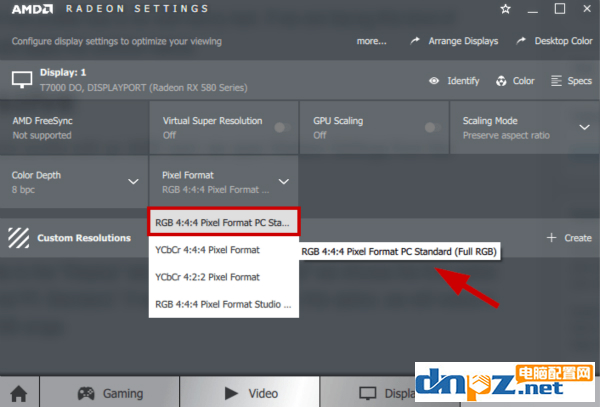This screenshot has height=407, width=600.
Task: Click the Arrange Displays arrow icon
Action: [x=415, y=41]
